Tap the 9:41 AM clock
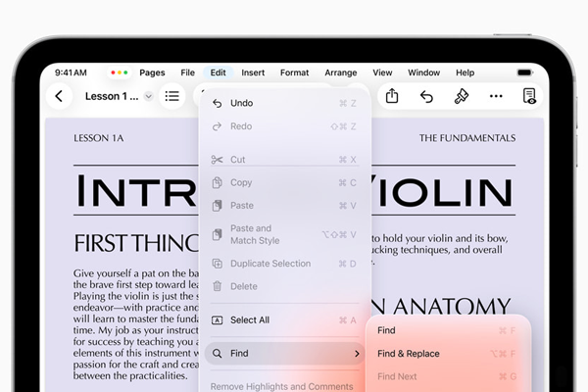 (x=71, y=73)
